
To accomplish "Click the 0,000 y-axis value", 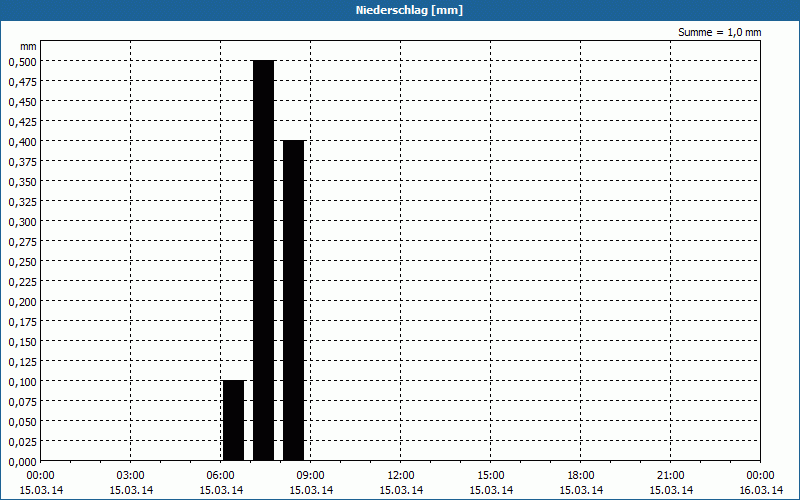I will 23,462.
